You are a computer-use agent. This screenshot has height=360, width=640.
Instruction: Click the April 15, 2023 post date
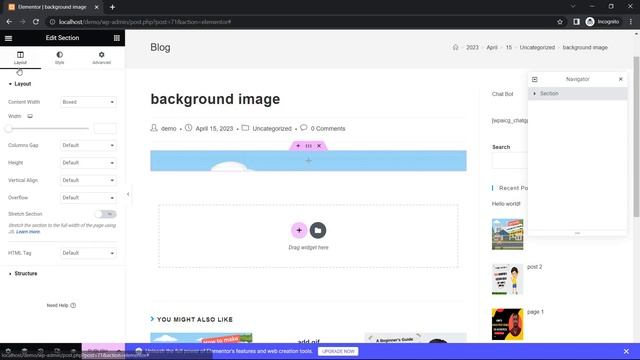214,129
